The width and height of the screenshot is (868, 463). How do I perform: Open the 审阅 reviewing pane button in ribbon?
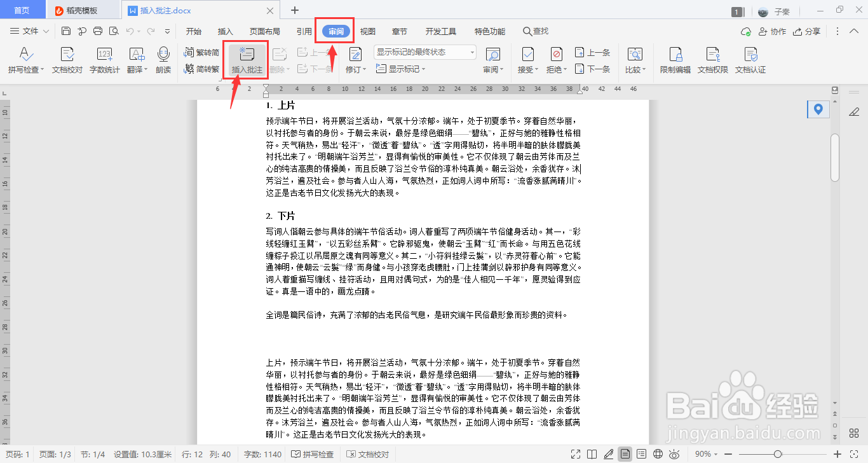pyautogui.click(x=492, y=61)
